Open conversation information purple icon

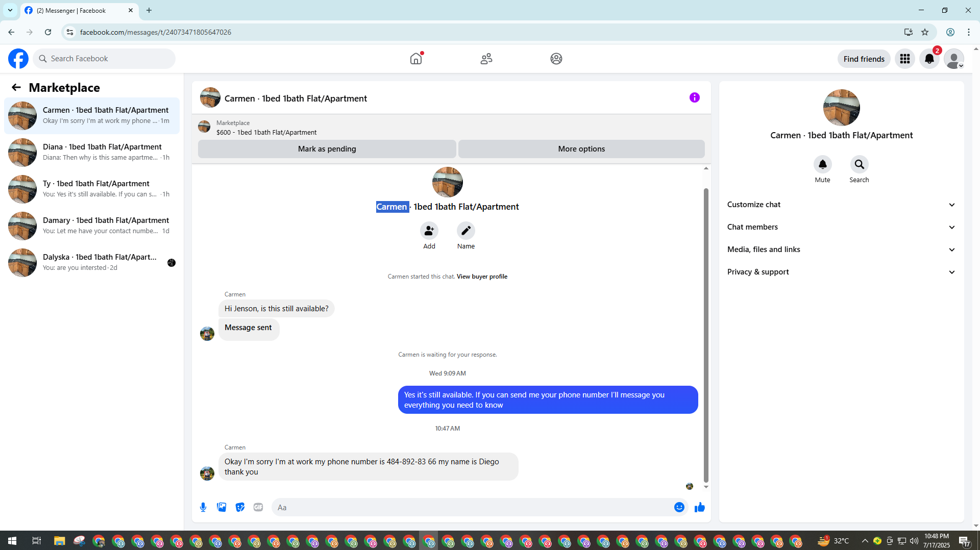(x=695, y=97)
